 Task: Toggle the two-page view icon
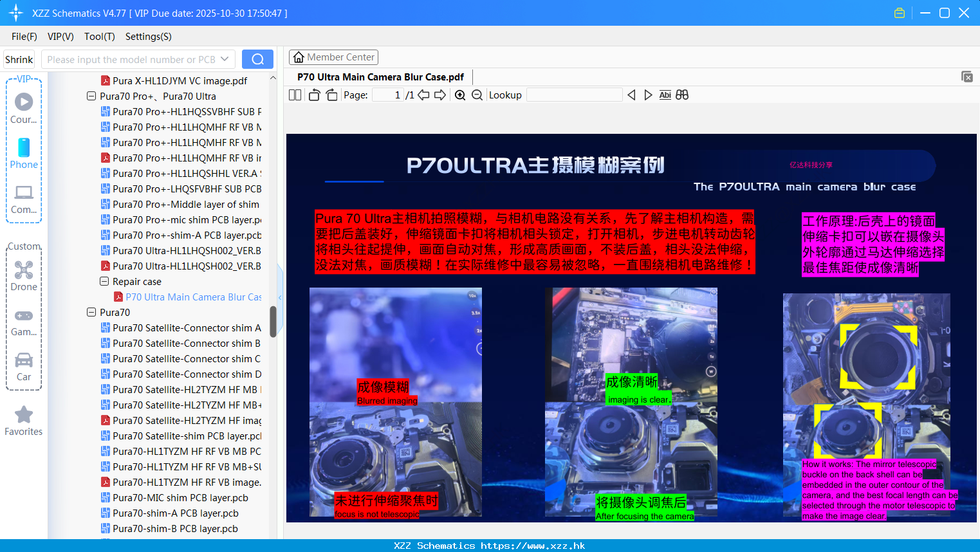click(x=295, y=95)
